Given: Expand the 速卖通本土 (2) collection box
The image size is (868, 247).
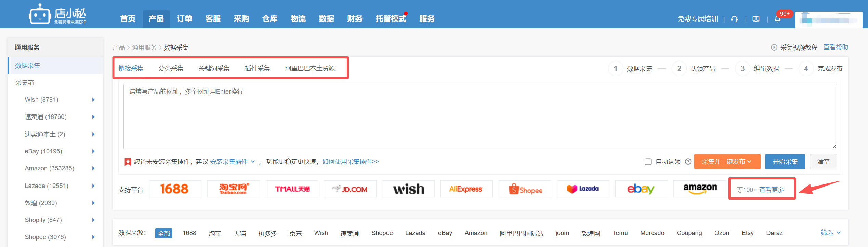Looking at the screenshot, I should [x=93, y=134].
